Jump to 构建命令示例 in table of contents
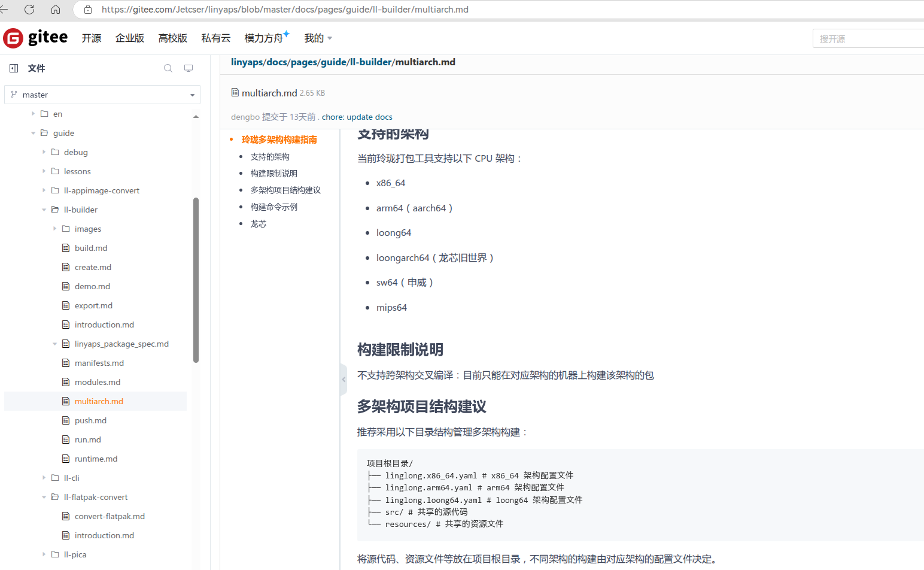 point(274,207)
